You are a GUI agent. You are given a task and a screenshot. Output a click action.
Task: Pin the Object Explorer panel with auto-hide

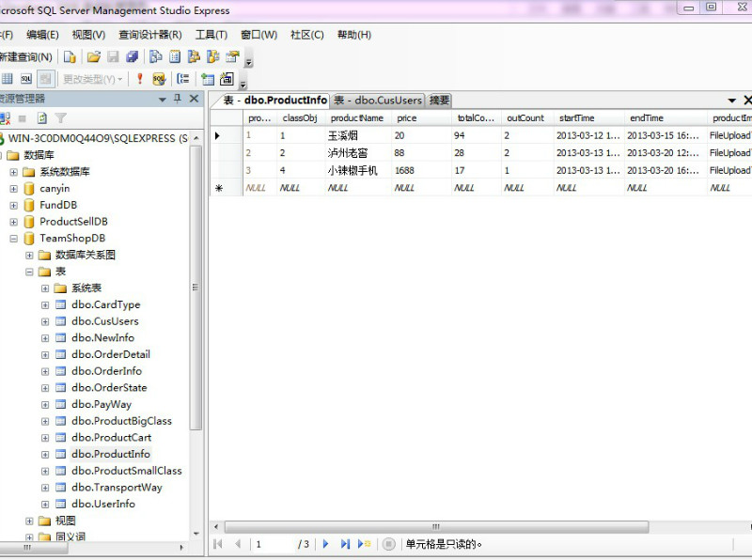178,99
